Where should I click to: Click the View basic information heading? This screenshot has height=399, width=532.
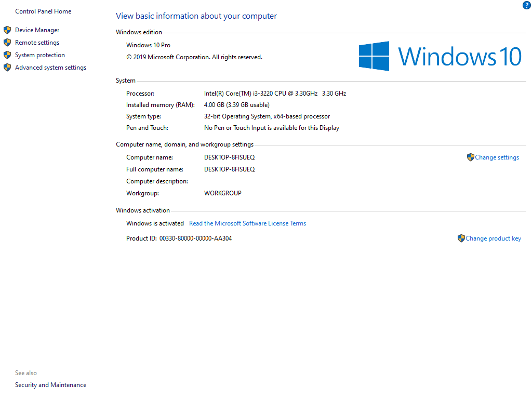click(x=196, y=16)
